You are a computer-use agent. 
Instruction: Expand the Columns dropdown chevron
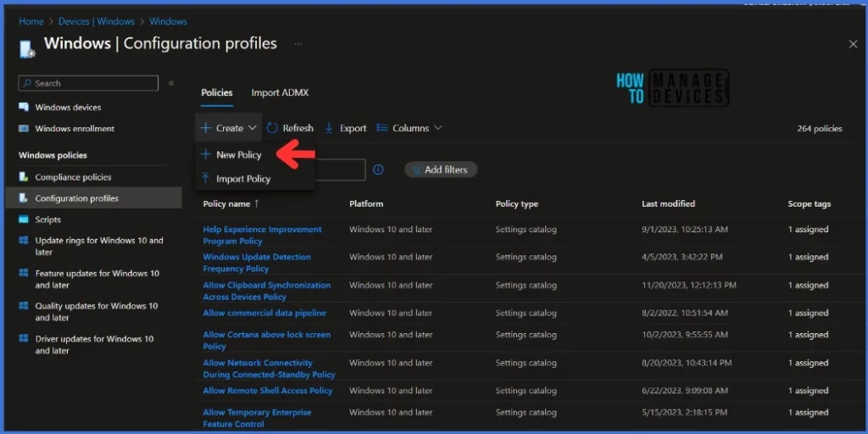pyautogui.click(x=438, y=128)
